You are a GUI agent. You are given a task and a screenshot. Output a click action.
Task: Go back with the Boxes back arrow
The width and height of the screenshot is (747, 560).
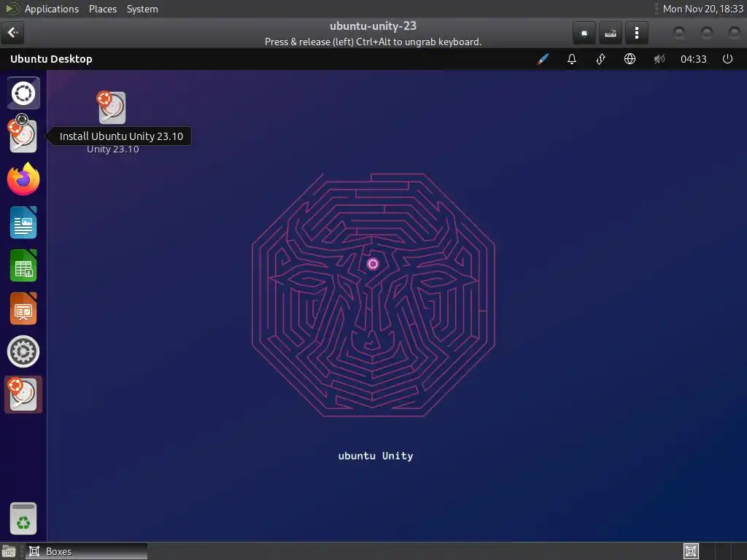click(x=13, y=32)
